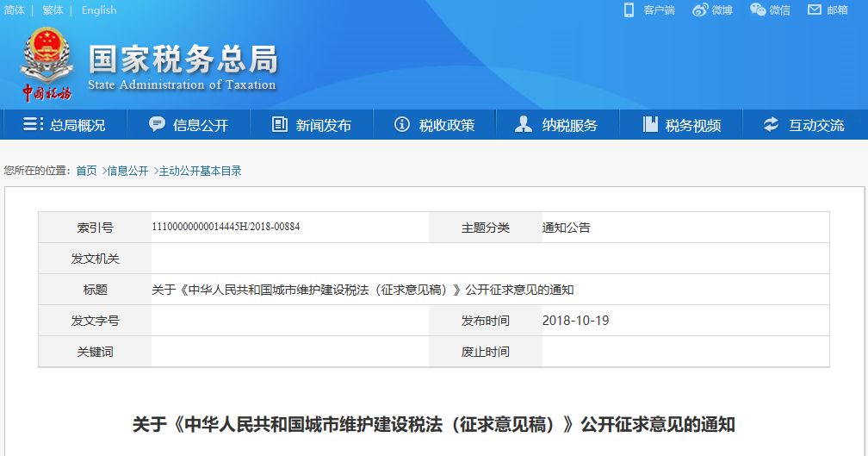Click the mobile client phone icon
The image size is (868, 456).
pos(629,10)
